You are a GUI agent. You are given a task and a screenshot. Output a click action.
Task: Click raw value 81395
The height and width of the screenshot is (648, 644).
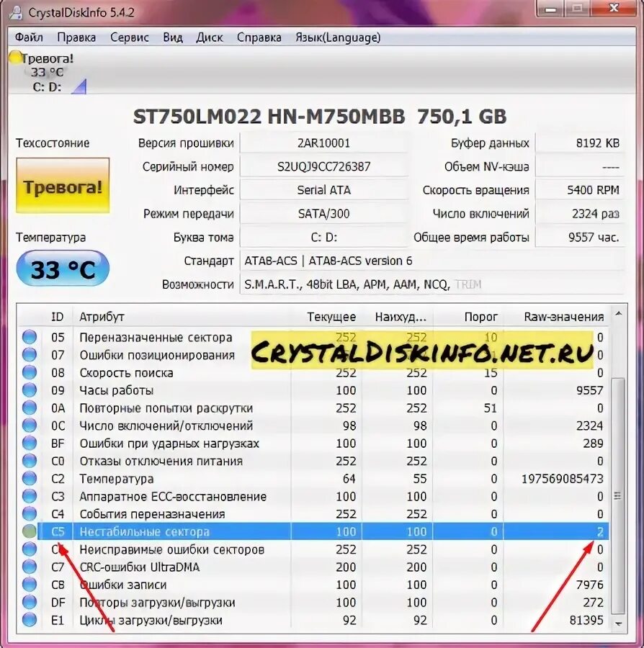[x=586, y=620]
